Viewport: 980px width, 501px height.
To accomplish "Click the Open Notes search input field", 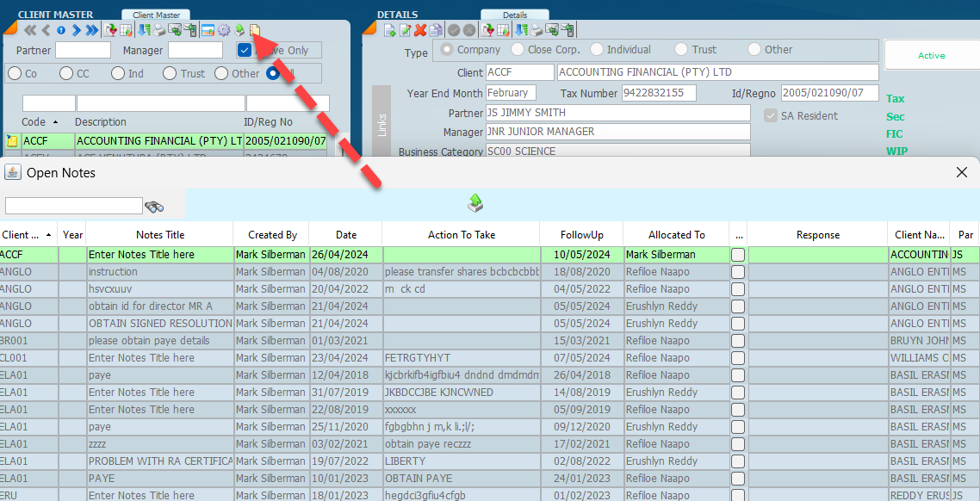I will 73,206.
